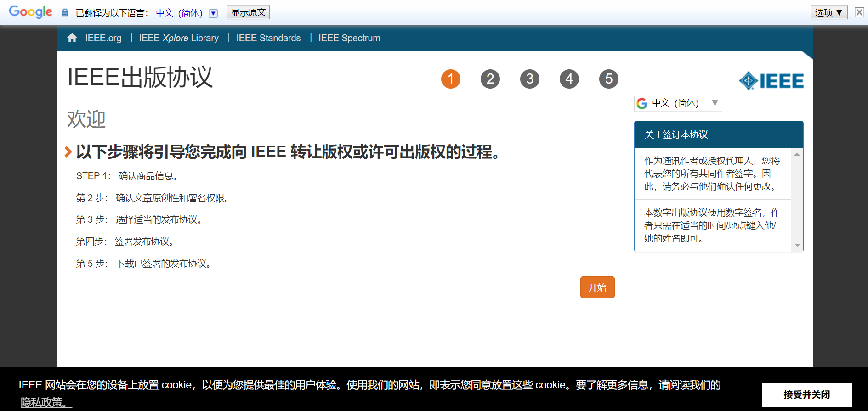
Task: Open IEEE Spectrum link
Action: tap(349, 38)
